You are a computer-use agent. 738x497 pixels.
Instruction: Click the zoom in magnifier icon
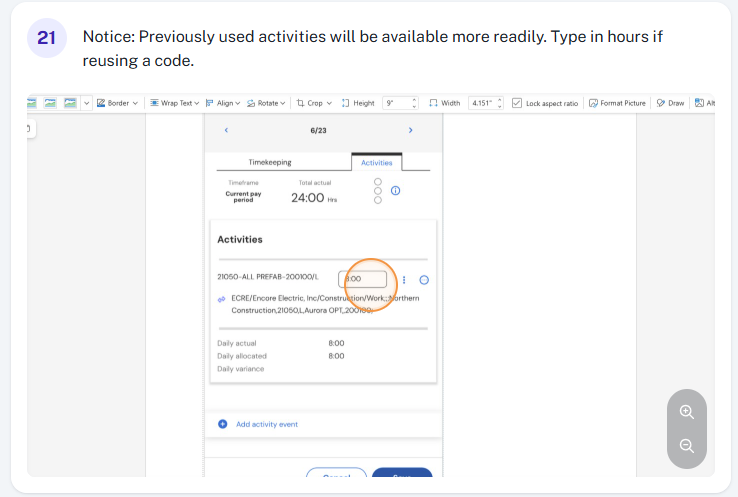tap(687, 412)
